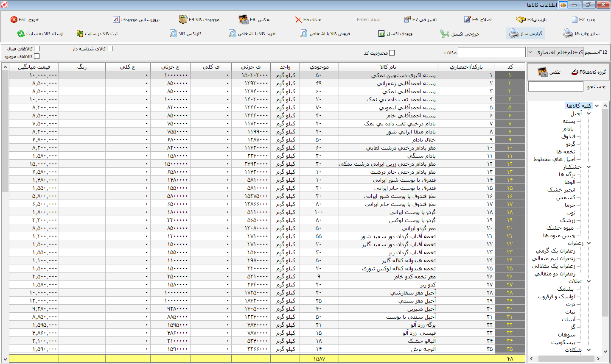Collapse the آجیل tree group
The image size is (611, 364).
[589, 114]
